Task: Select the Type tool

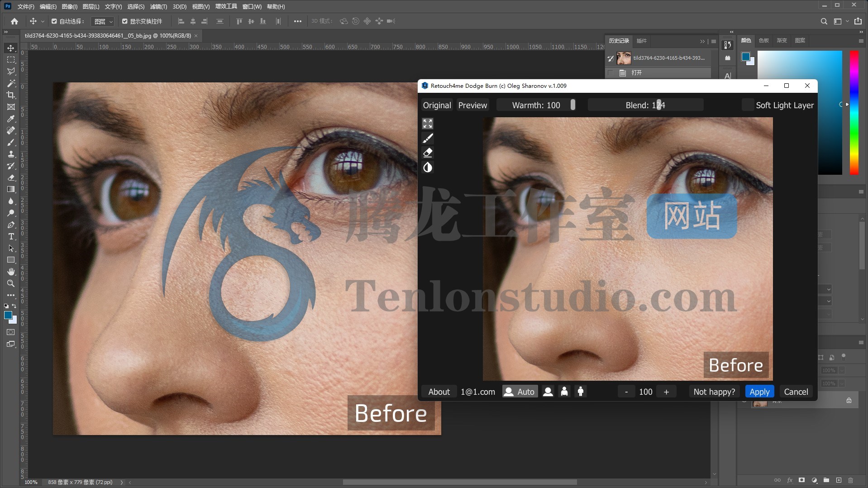Action: (11, 236)
